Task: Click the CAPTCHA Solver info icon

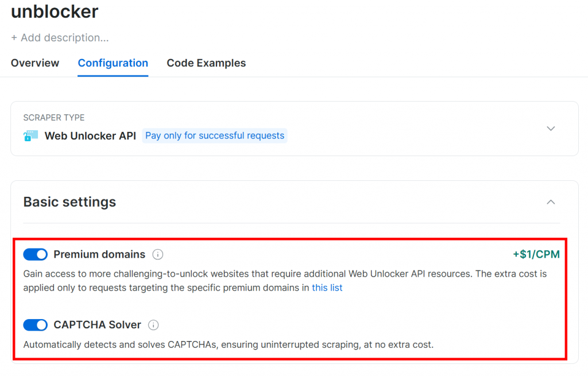Action: coord(153,325)
